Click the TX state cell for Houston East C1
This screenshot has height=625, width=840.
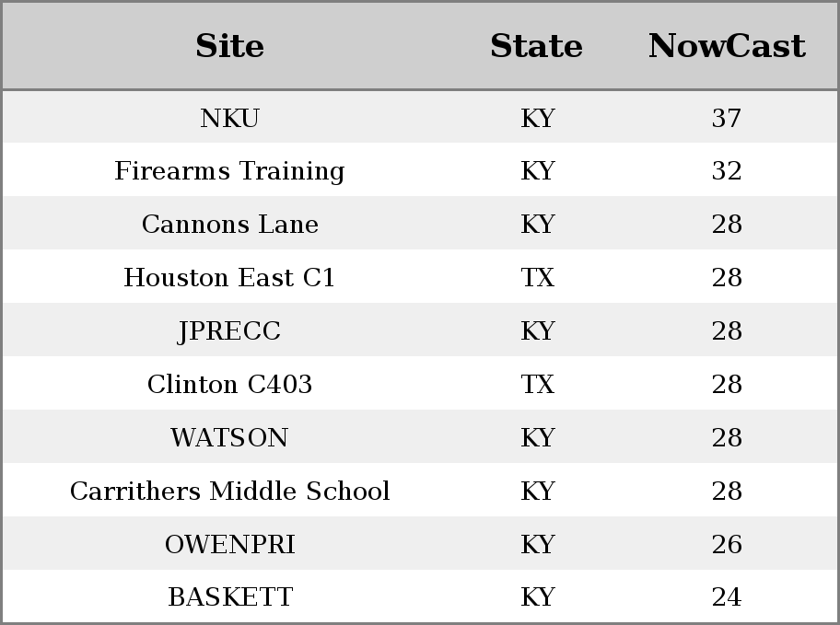[x=537, y=277]
